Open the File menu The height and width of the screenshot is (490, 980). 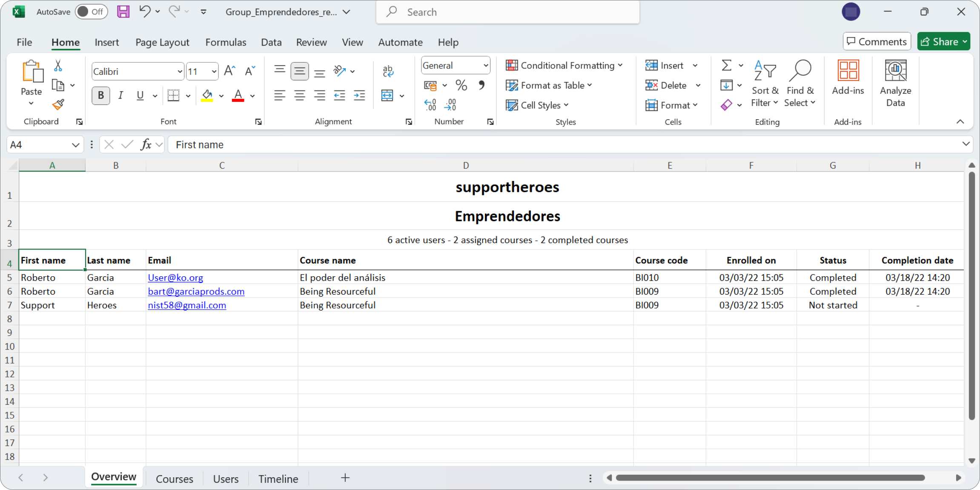click(24, 42)
